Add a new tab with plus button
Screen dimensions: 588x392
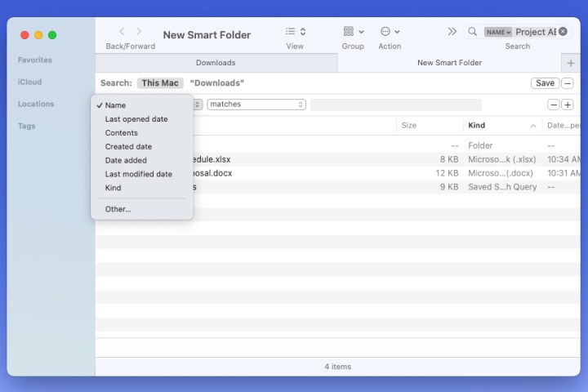pos(570,63)
